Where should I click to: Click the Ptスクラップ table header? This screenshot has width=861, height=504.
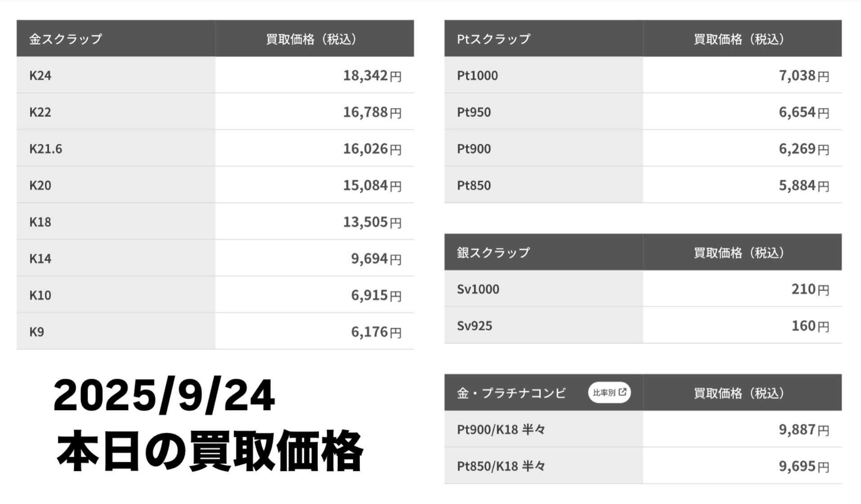[x=493, y=39]
